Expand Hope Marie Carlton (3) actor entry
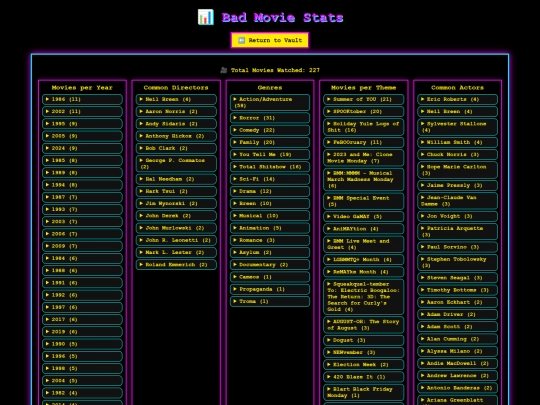Screen dimensions: 540x405 [x=457, y=170]
